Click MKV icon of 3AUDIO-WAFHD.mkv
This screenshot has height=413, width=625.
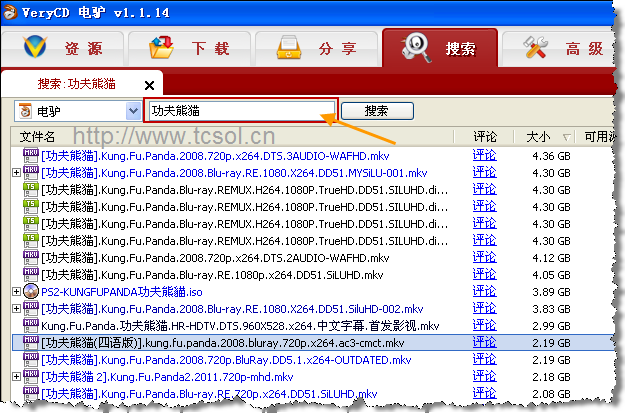click(x=31, y=155)
